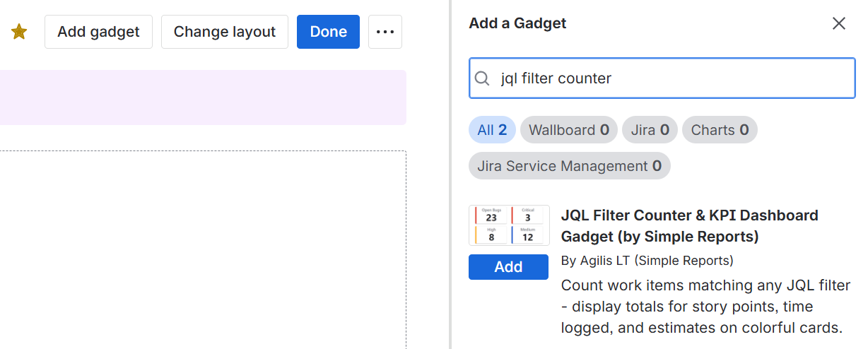Select the Jira Service Management filter

(x=569, y=166)
